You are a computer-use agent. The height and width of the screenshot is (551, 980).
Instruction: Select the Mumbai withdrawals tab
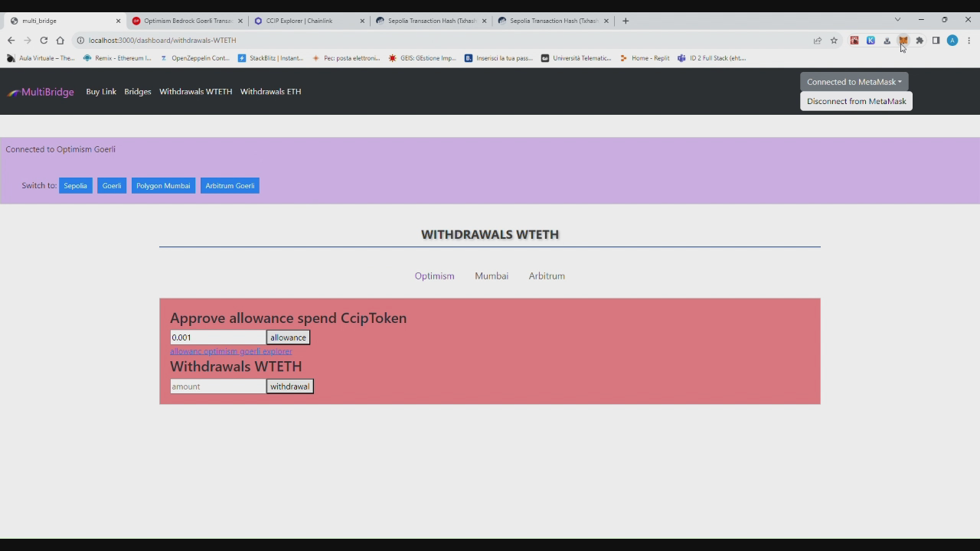pyautogui.click(x=492, y=276)
